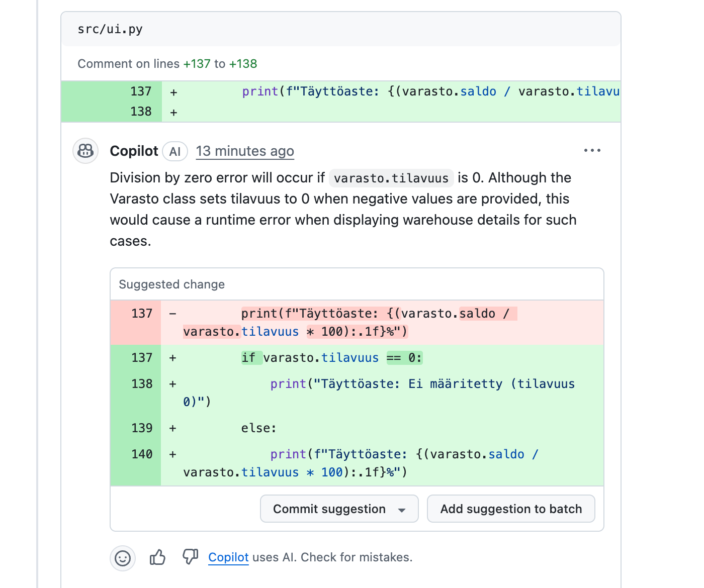704x588 pixels.
Task: Click the +138 line reference in the comment header
Action: [x=243, y=64]
